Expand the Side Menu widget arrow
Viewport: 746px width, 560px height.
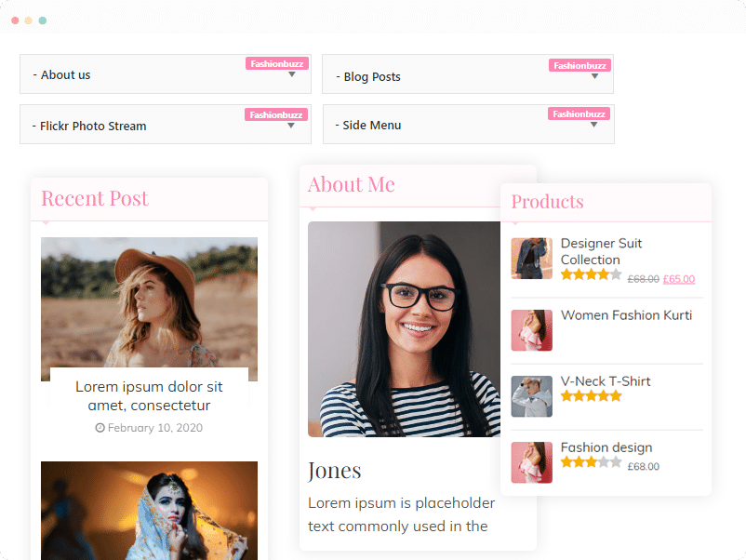[593, 125]
